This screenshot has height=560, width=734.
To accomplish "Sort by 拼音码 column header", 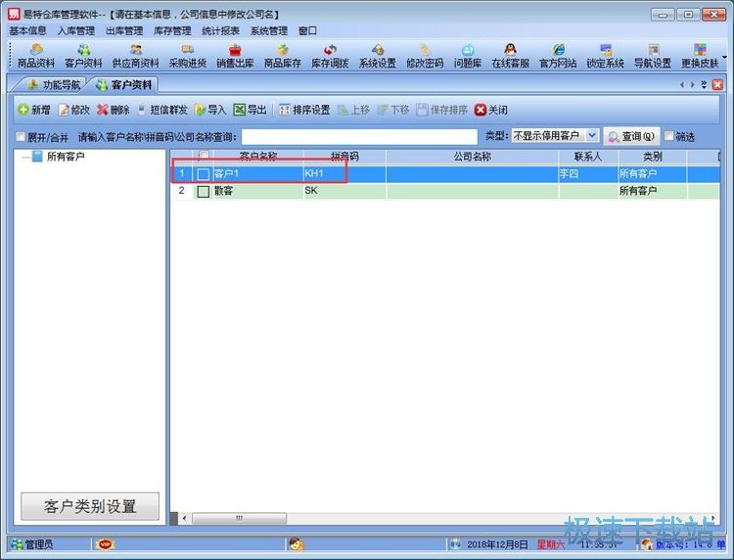I will click(x=344, y=157).
